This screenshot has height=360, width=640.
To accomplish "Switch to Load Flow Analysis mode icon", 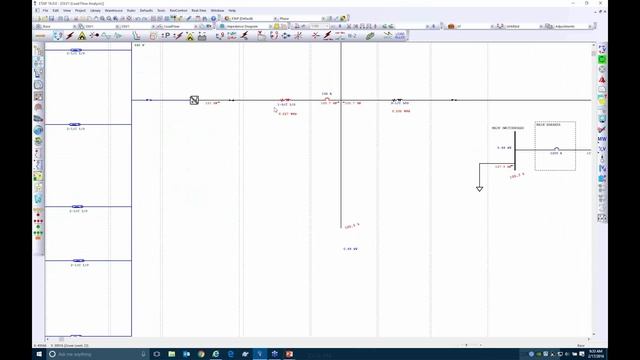I will click(x=58, y=36).
